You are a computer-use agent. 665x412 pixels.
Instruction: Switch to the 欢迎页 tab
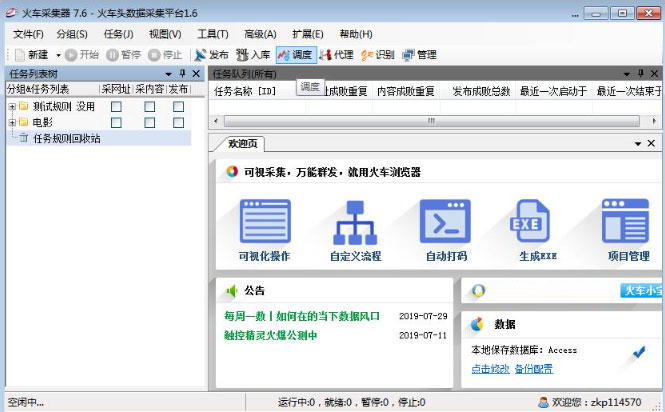coord(243,143)
